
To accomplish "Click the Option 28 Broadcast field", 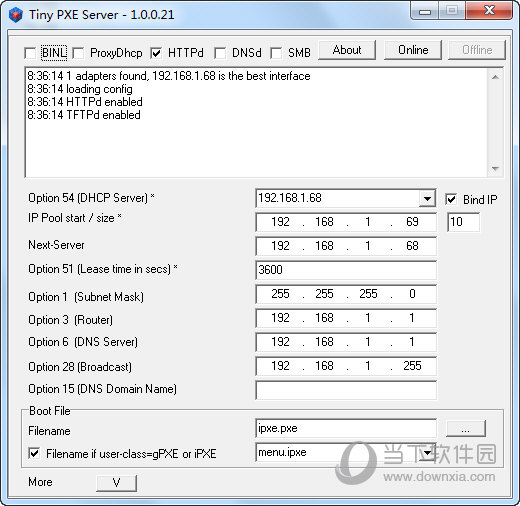I will 346,366.
